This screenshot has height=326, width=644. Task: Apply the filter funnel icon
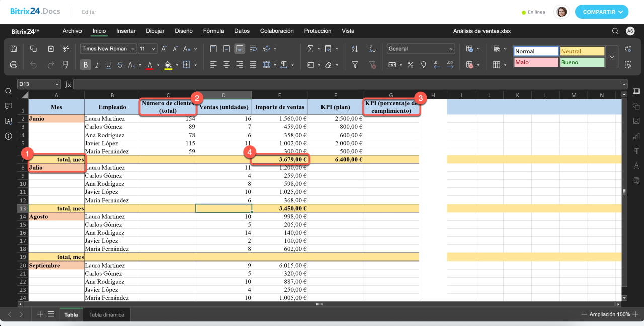355,64
